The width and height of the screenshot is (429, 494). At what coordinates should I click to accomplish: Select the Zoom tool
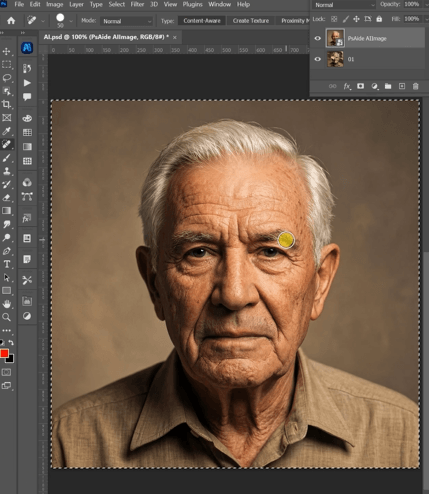6,317
